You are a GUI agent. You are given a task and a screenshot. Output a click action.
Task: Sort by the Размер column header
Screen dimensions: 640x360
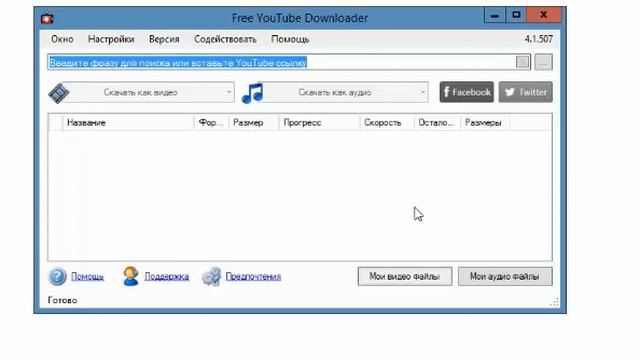pos(253,122)
